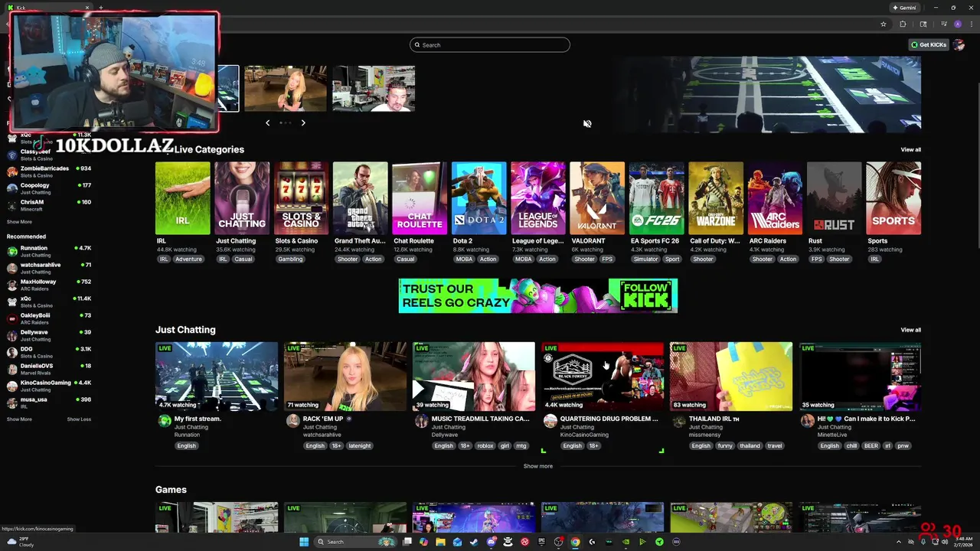Select the latenight tag on RACK 'EM UP
980x551 pixels.
coord(359,446)
